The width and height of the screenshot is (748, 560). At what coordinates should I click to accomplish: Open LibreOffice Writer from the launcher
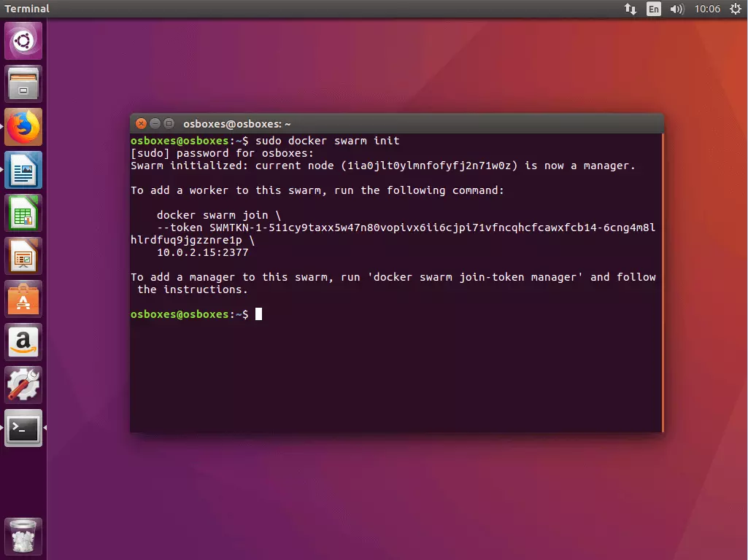(x=23, y=170)
